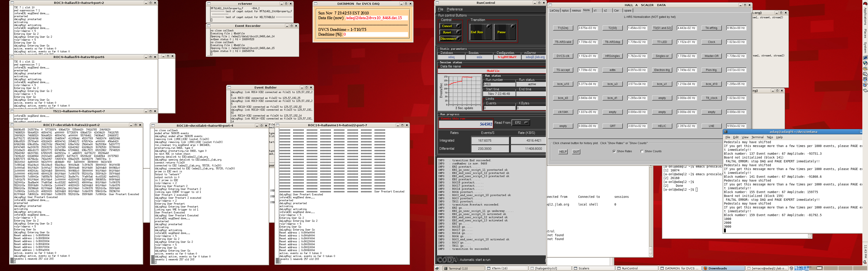Switch to the nminus scaler tab
The image size is (868, 271).
click(576, 10)
